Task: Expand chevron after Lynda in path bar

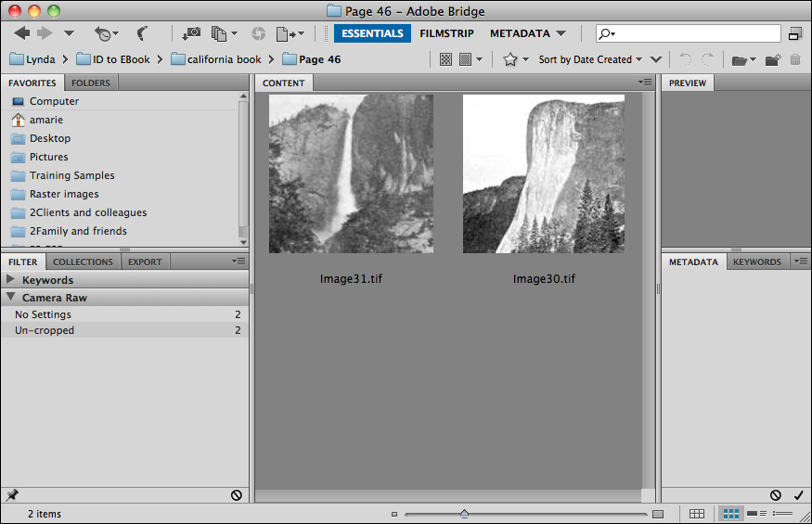Action: pos(65,59)
